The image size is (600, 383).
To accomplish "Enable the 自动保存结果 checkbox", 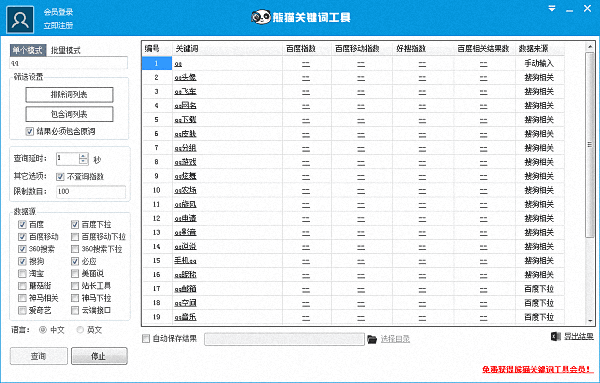I will pos(146,339).
